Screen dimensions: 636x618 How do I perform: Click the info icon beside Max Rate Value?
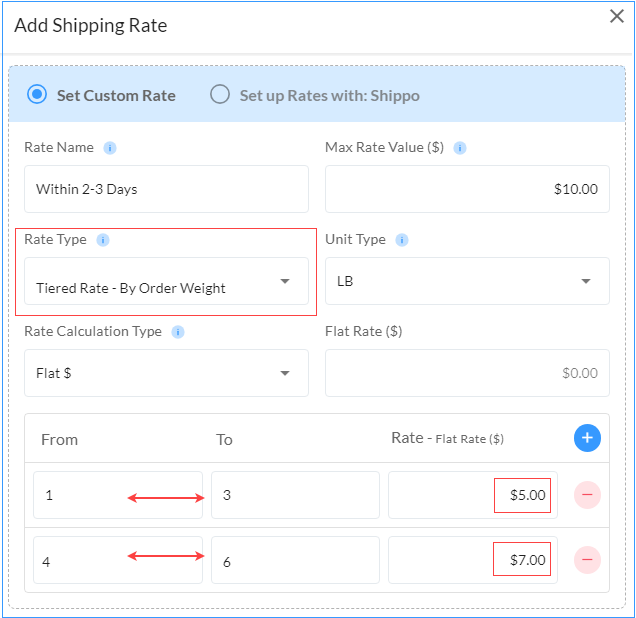tap(460, 148)
